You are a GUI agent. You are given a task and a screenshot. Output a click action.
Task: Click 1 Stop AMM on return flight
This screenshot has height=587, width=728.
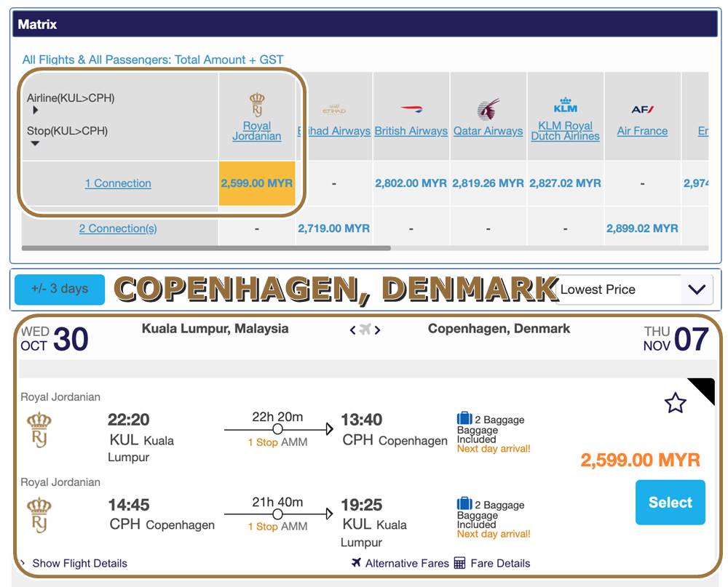[x=277, y=527]
